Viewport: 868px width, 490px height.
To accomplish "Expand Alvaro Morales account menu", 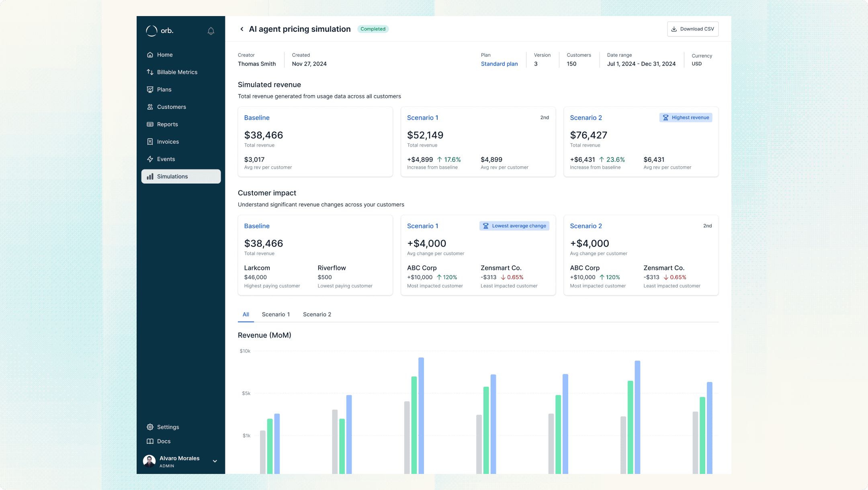I will pos(215,461).
